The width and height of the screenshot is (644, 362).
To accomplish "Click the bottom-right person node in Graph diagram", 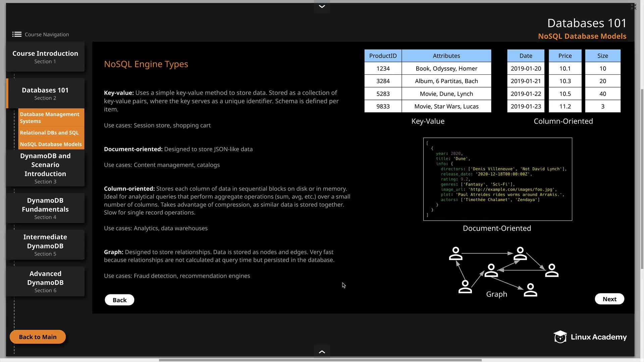I will [530, 290].
